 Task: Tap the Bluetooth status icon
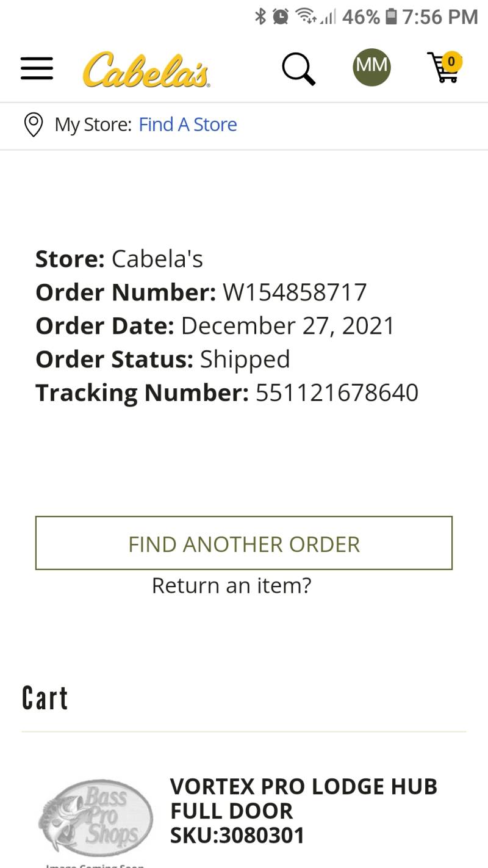(x=260, y=16)
